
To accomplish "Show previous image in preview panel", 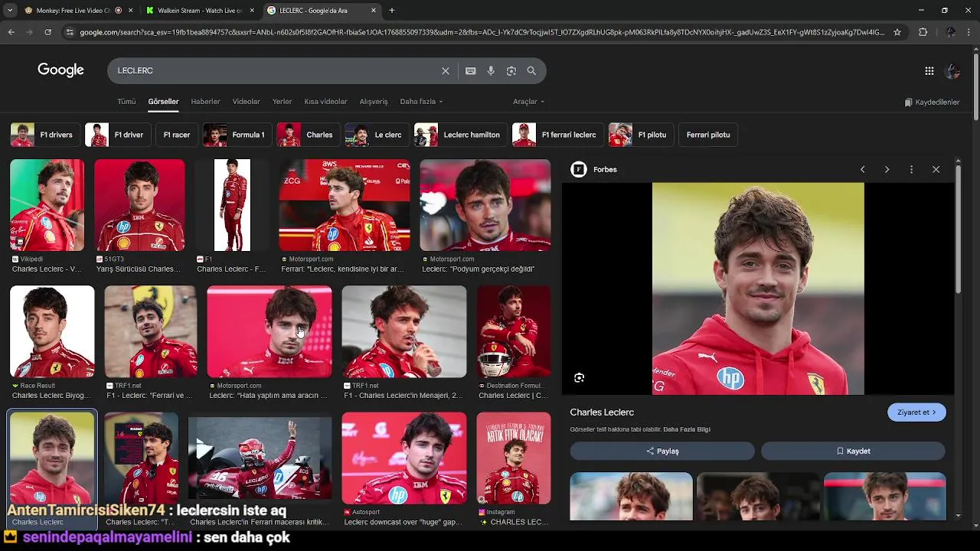I will pos(862,169).
